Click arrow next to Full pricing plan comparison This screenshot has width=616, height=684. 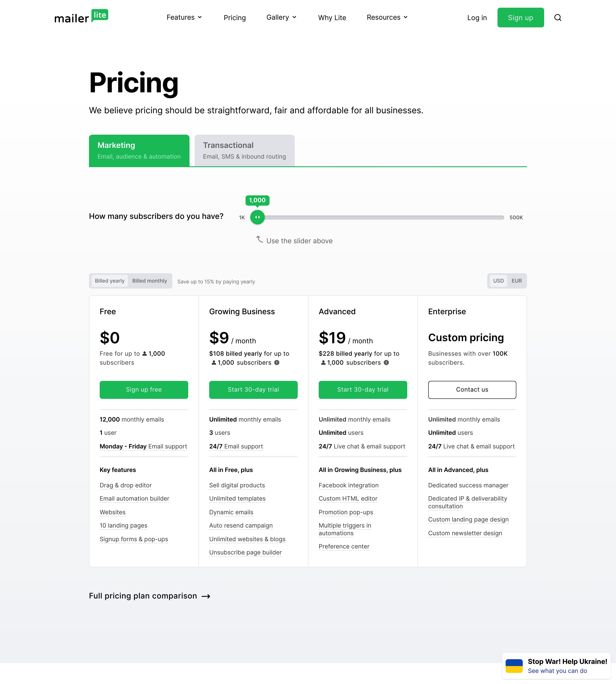[x=206, y=596]
